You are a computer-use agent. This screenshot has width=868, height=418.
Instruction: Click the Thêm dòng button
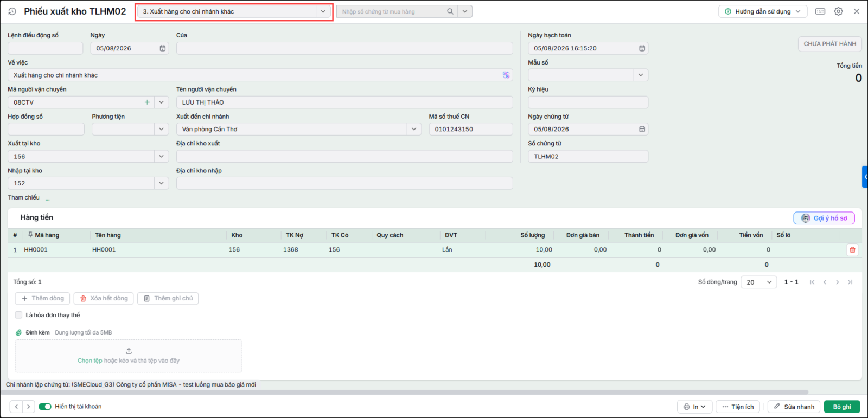42,298
